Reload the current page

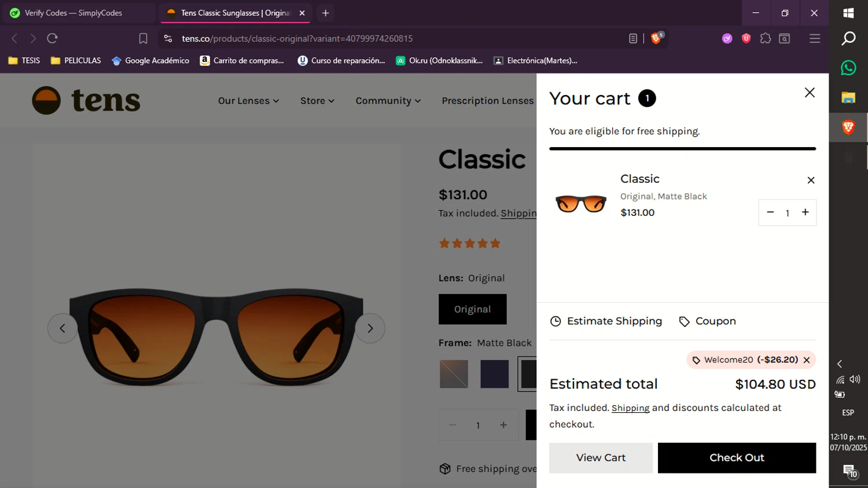pos(52,38)
